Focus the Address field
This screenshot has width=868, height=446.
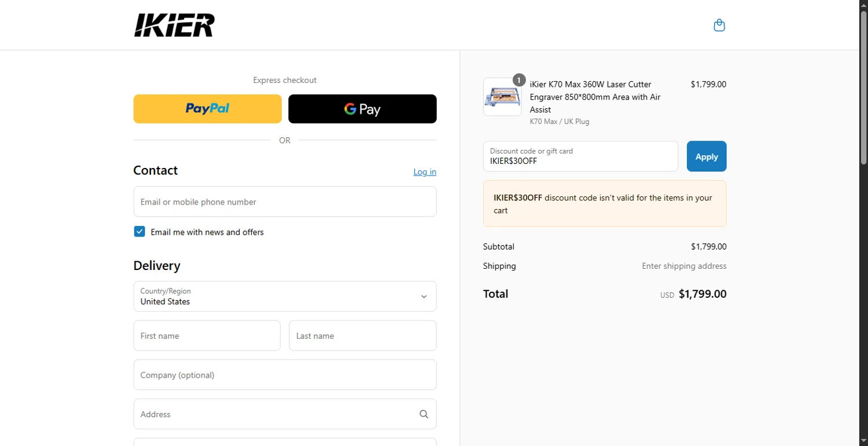pyautogui.click(x=285, y=414)
